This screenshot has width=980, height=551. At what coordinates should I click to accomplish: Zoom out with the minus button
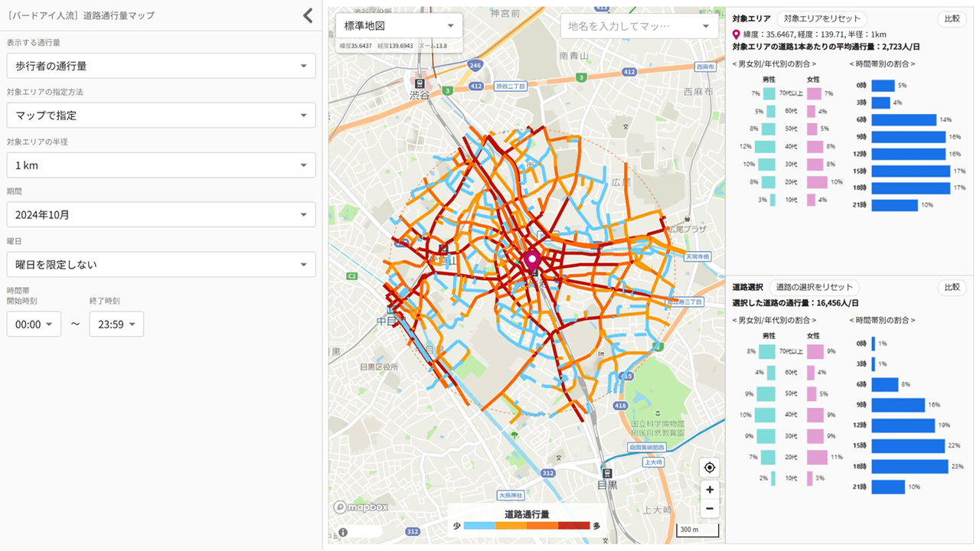tap(710, 509)
